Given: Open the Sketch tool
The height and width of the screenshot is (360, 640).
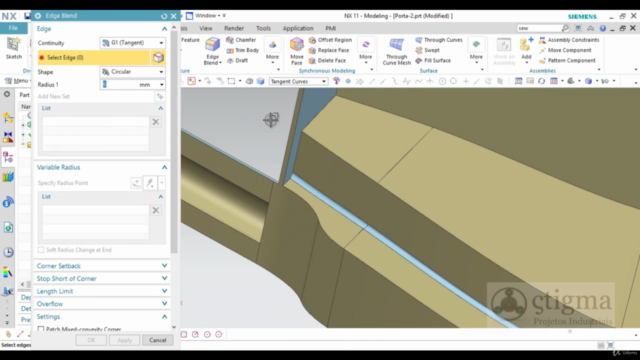Looking at the screenshot, I should [13, 49].
